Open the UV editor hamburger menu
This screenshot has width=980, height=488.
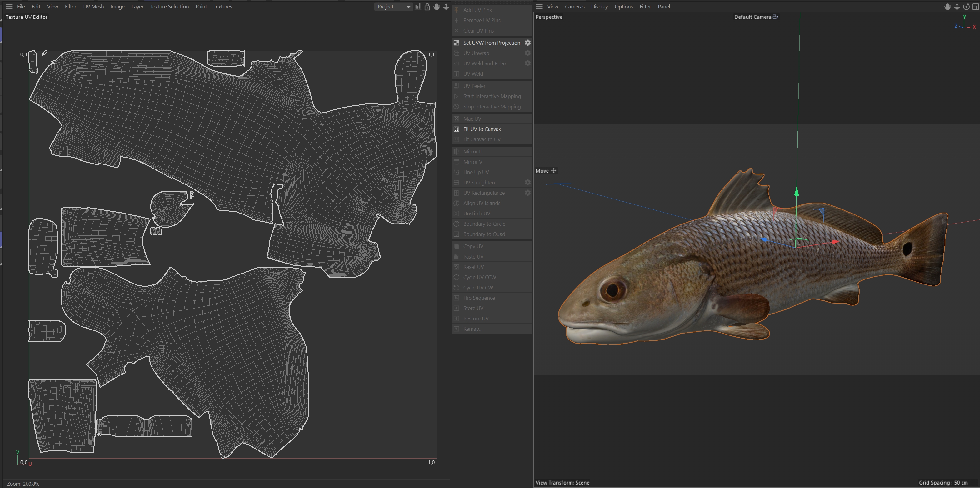coord(9,7)
